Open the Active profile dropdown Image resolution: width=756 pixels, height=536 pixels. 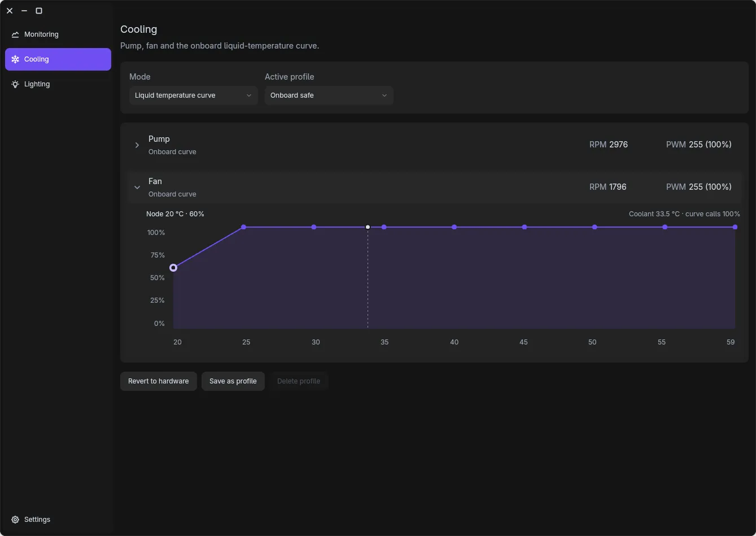[329, 95]
